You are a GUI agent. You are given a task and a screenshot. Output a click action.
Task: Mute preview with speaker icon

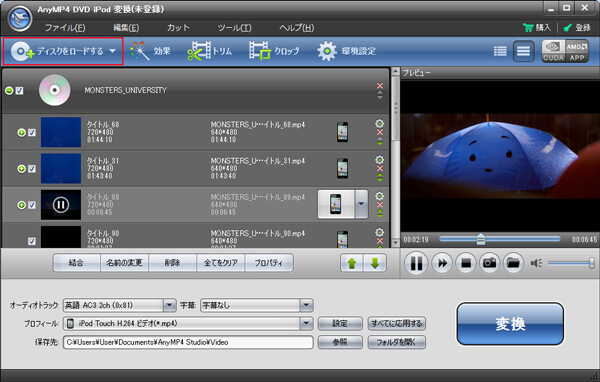[x=536, y=263]
